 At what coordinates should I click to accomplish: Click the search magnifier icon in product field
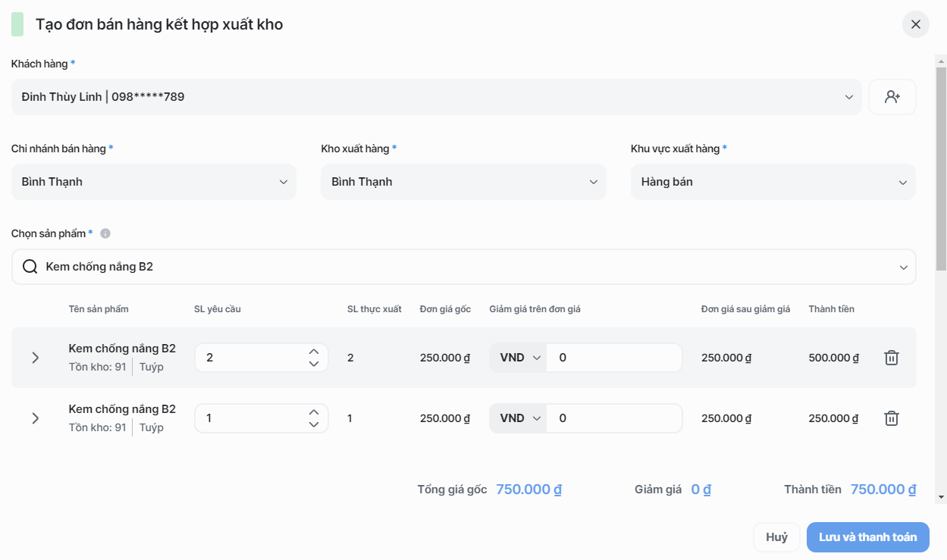click(x=30, y=267)
